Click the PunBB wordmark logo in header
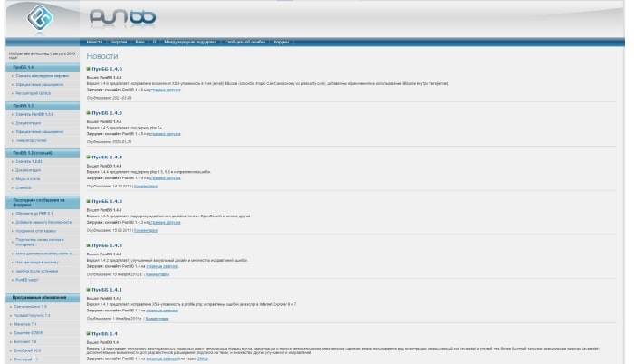This screenshot has width=634, height=364. 122,17
